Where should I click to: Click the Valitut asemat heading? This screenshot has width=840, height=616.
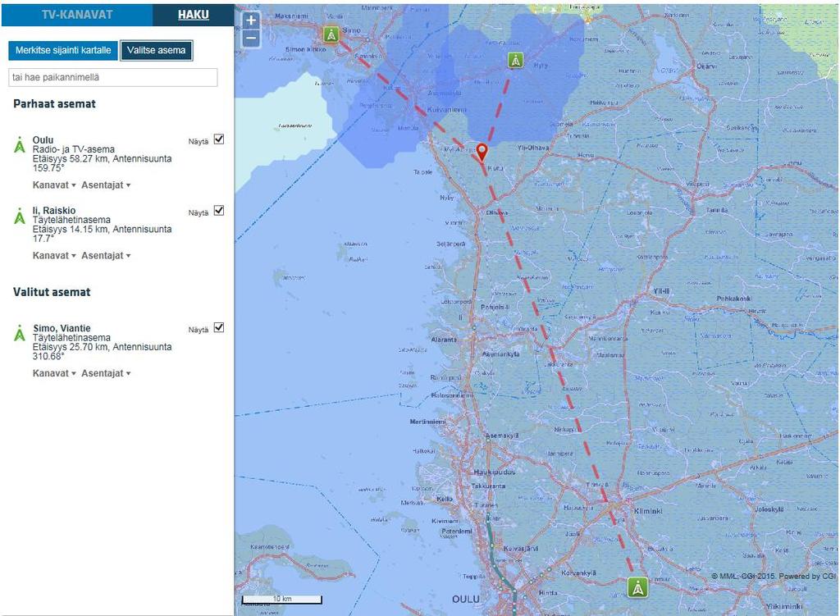pyautogui.click(x=52, y=292)
